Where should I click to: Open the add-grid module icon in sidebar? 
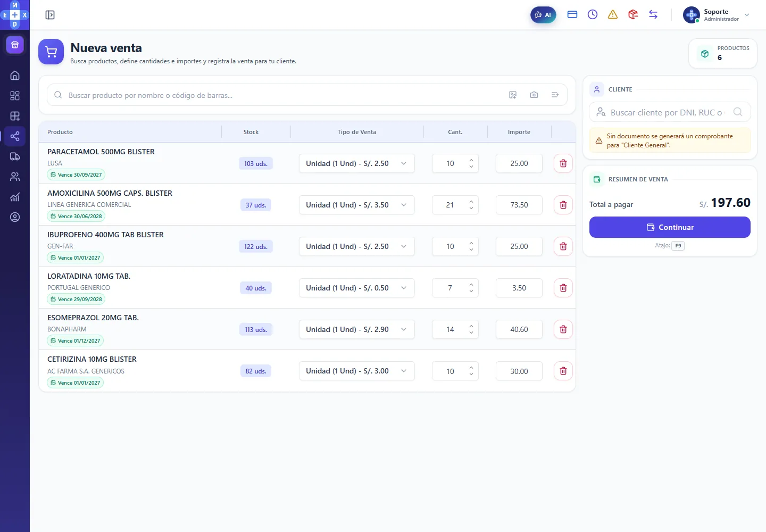[15, 116]
